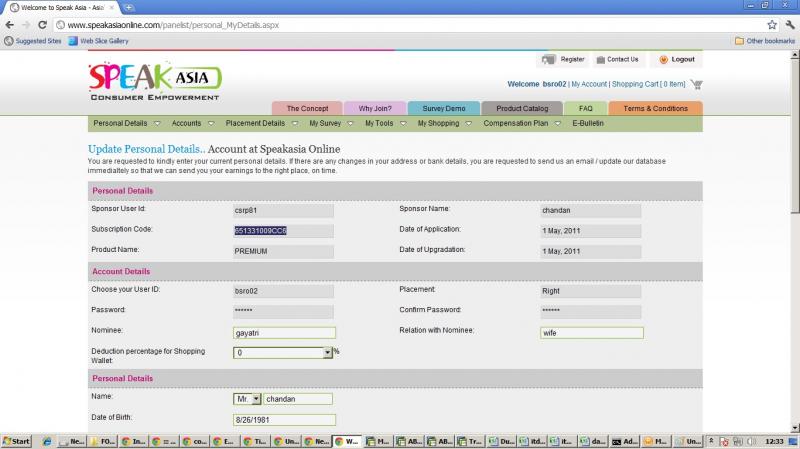The width and height of the screenshot is (800, 449).
Task: Switch to the 'Ti...' Chrome taskbar window
Action: click(255, 441)
